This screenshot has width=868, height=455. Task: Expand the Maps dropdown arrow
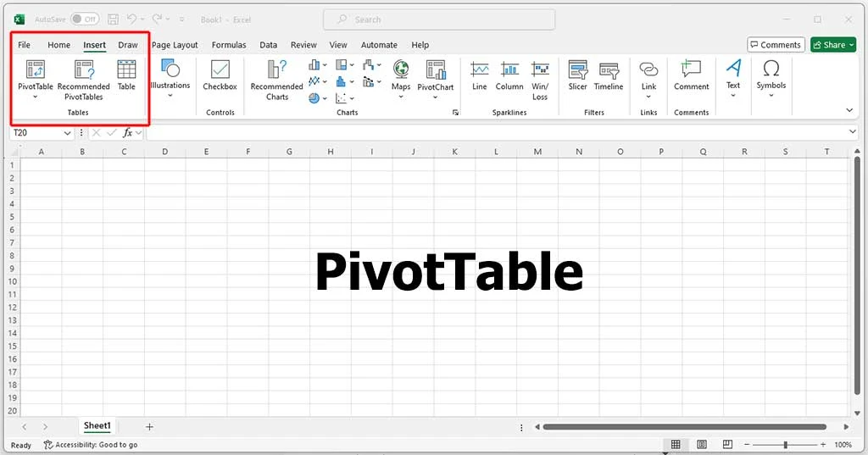(x=401, y=97)
